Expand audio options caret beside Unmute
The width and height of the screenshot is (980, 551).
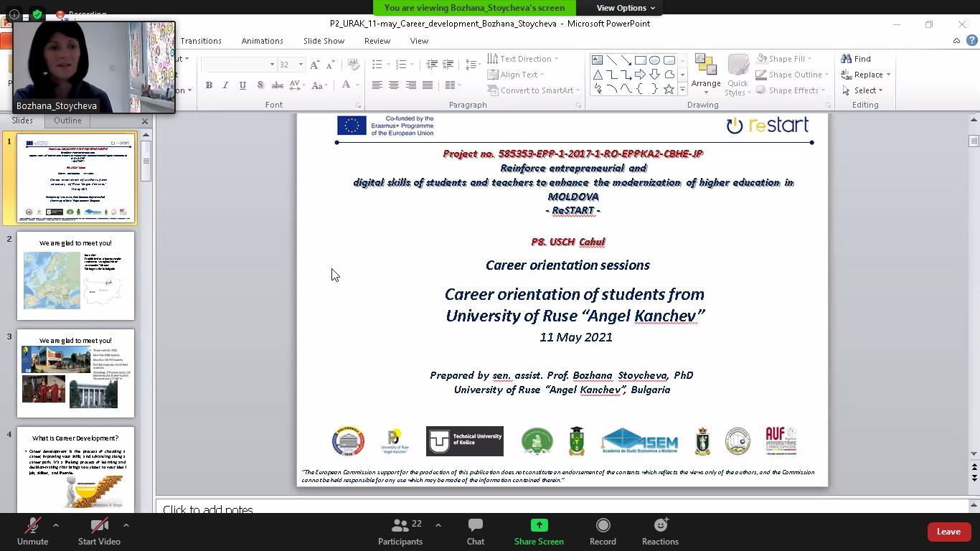click(x=56, y=525)
